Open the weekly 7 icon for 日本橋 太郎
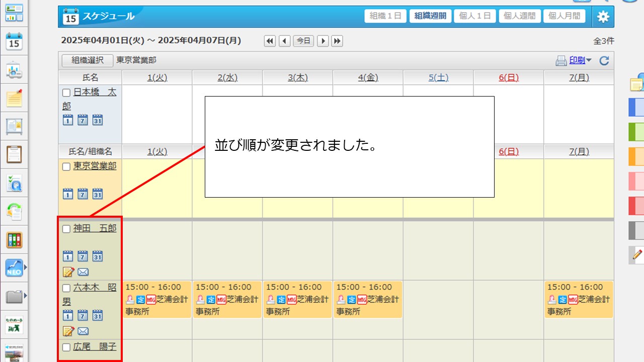Image resolution: width=644 pixels, height=362 pixels. coord(83,120)
